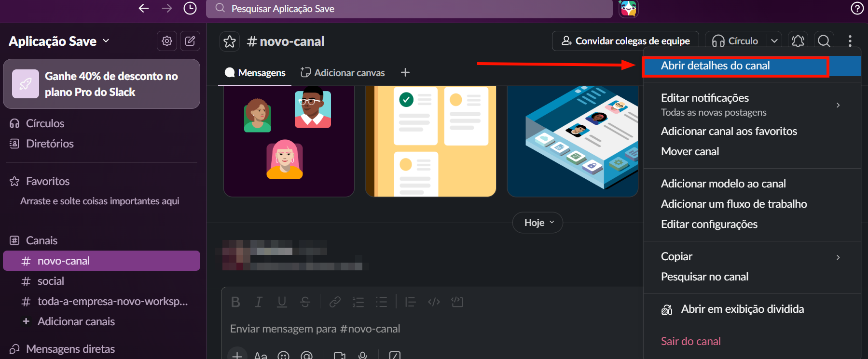Open the three-avatars illustration card

(x=289, y=141)
